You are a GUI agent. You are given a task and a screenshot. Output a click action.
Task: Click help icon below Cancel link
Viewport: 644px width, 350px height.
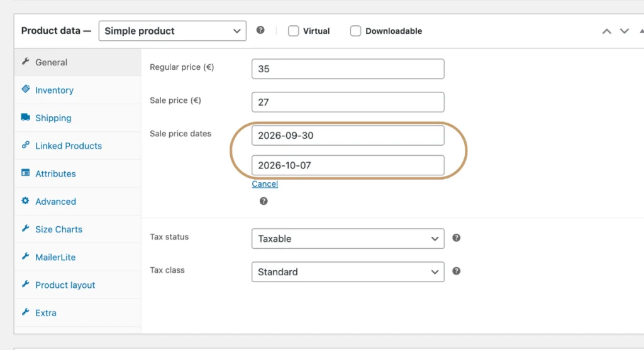point(264,201)
